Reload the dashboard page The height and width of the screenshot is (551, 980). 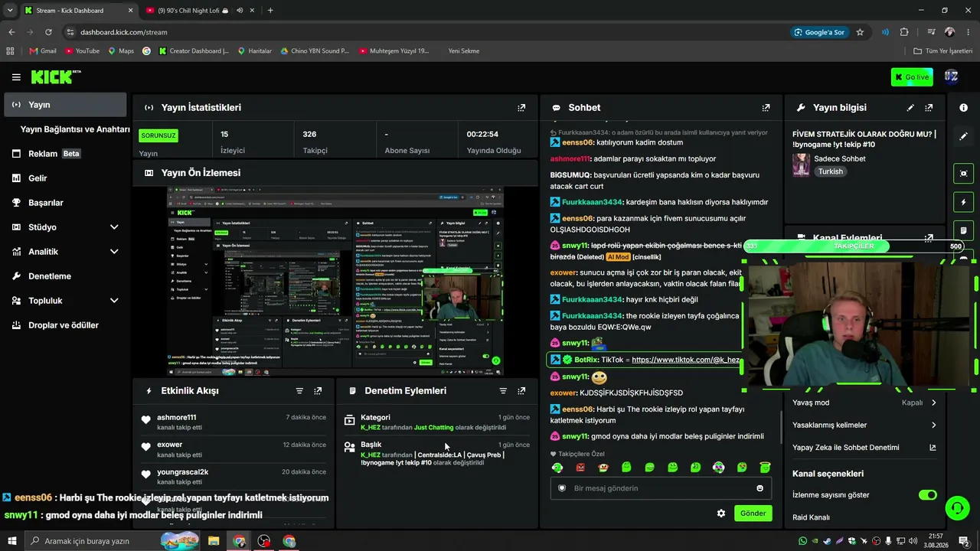pos(48,32)
